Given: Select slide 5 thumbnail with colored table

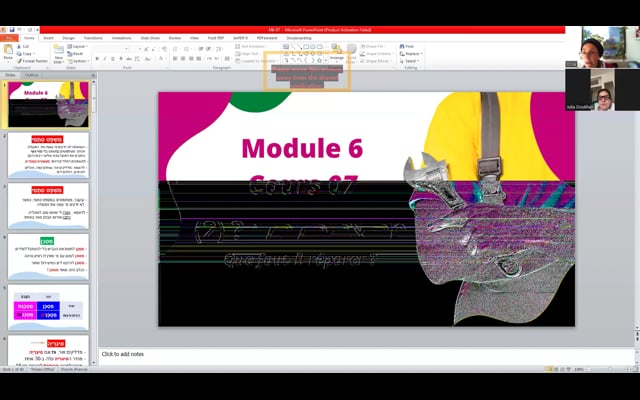Looking at the screenshot, I should 48,307.
